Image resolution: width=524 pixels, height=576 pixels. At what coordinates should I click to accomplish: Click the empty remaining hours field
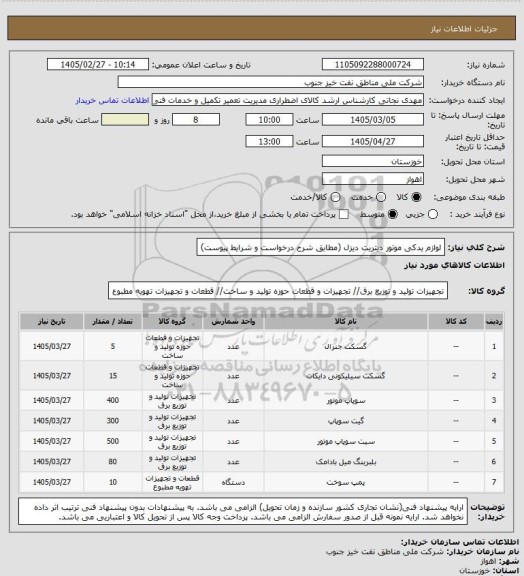pos(125,120)
